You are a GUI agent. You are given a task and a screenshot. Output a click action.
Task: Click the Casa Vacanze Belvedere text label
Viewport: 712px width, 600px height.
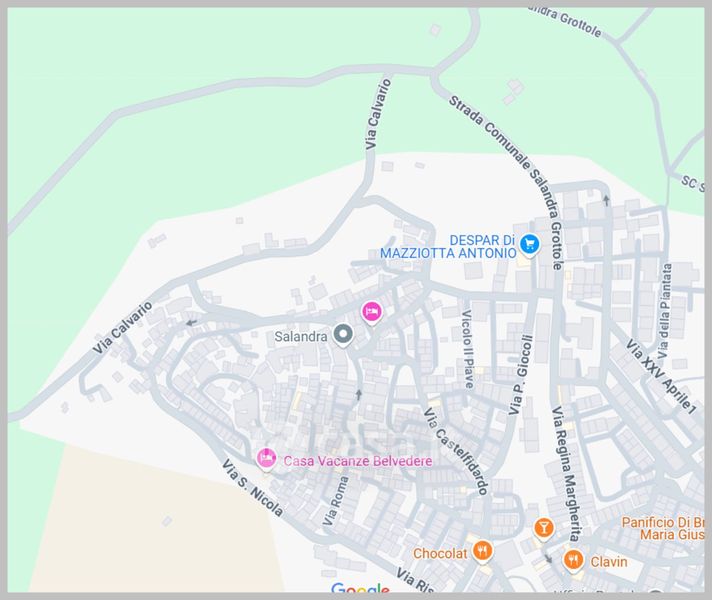coord(358,461)
